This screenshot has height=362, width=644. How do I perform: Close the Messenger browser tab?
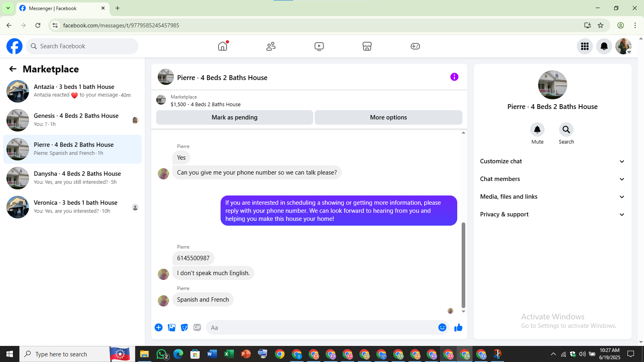tap(103, 8)
